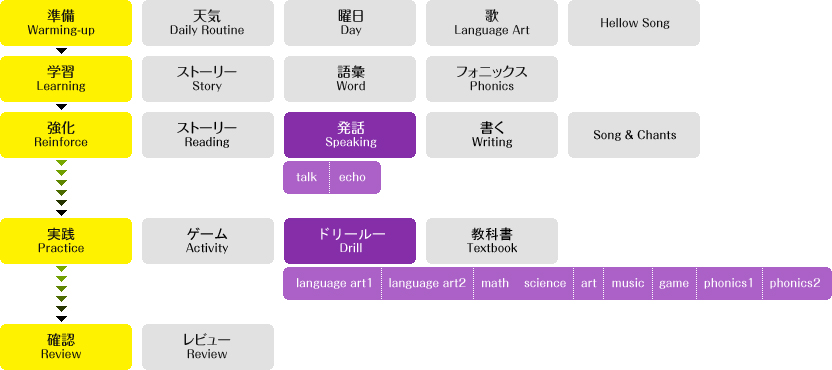The image size is (832, 370).
Task: Open the language art2 drill tab
Action: [427, 283]
